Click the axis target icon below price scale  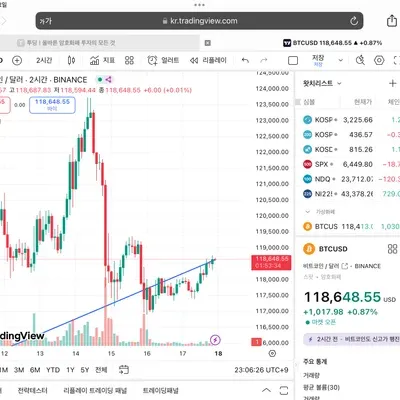272,353
